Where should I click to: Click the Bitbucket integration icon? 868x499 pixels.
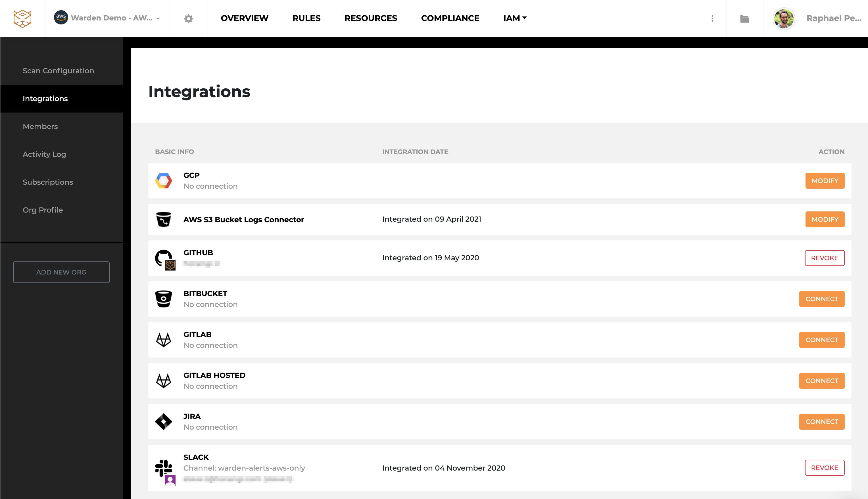[164, 298]
